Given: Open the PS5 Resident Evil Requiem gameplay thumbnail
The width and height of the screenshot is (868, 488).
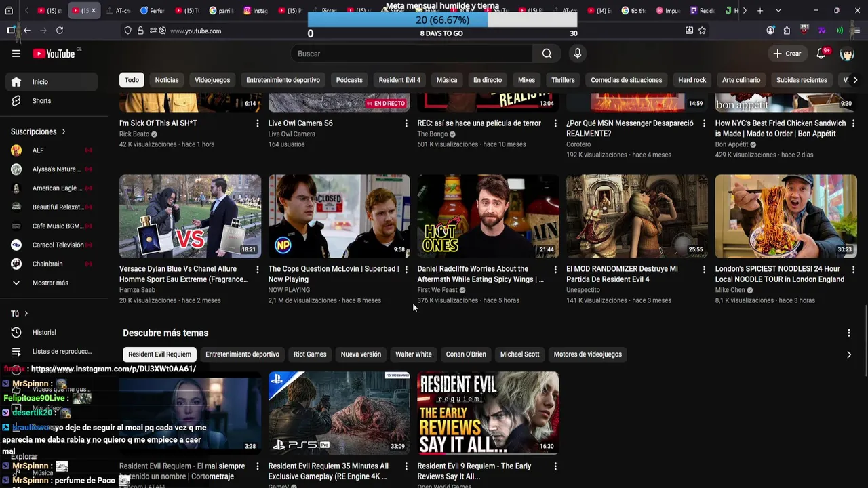Looking at the screenshot, I should (x=339, y=413).
